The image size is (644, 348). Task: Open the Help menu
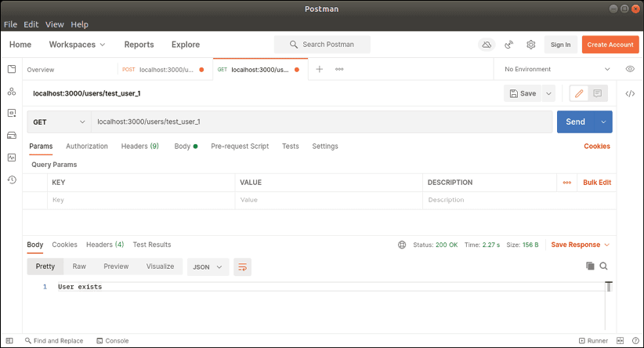coord(80,24)
